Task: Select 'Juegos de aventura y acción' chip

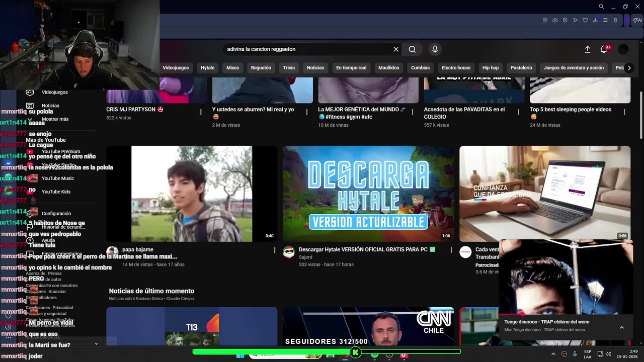Action: 574,68
